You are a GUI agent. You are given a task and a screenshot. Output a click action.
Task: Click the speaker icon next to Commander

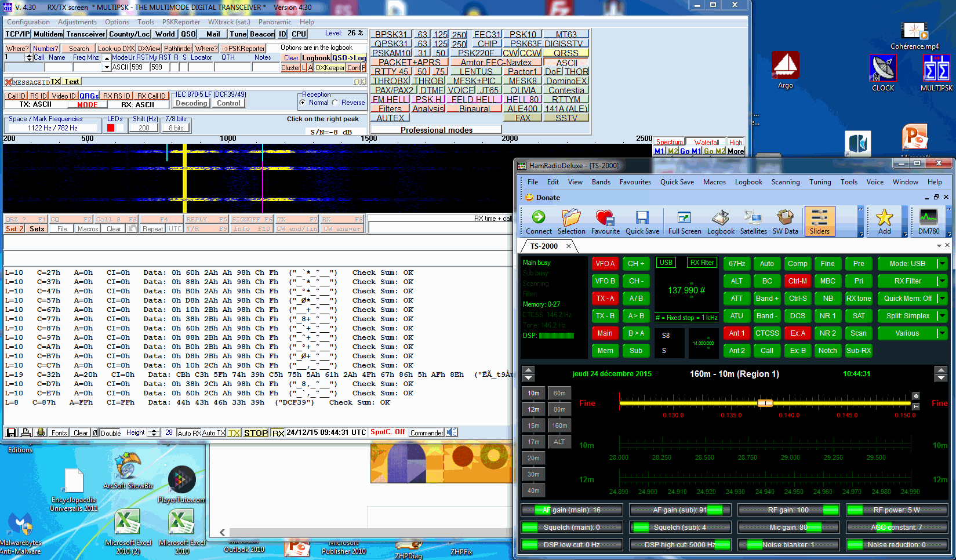click(452, 432)
